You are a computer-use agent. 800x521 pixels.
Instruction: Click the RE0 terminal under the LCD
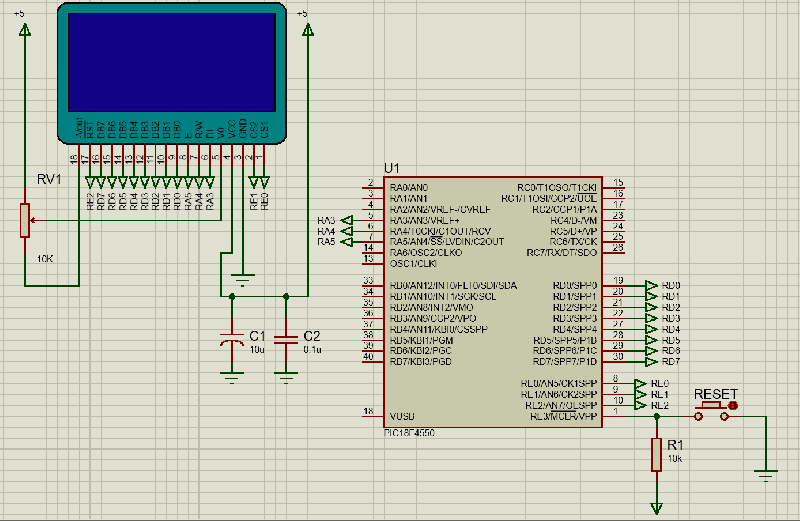click(264, 182)
